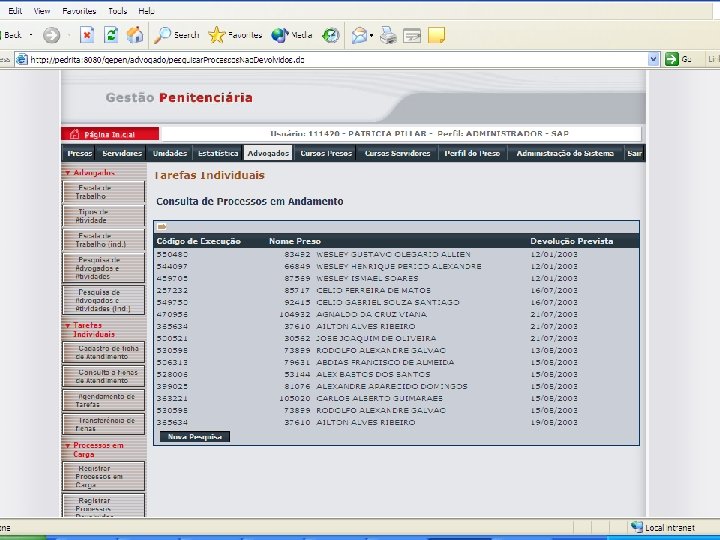Click the Nome Preso column header
720x540 pixels.
click(295, 241)
